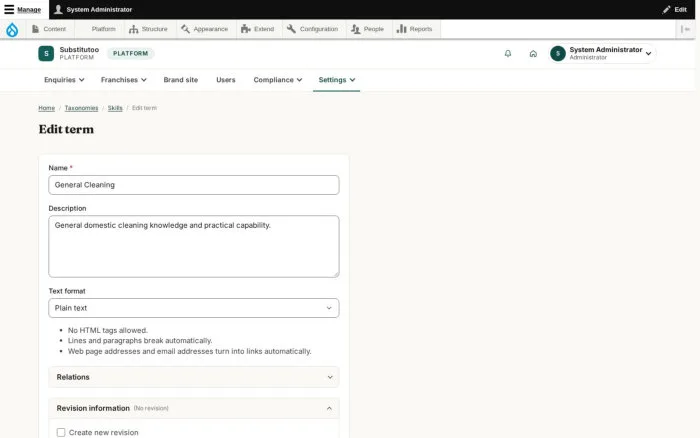Screen dimensions: 700x438
Task: Expand the Settings menu
Action: pos(337,80)
